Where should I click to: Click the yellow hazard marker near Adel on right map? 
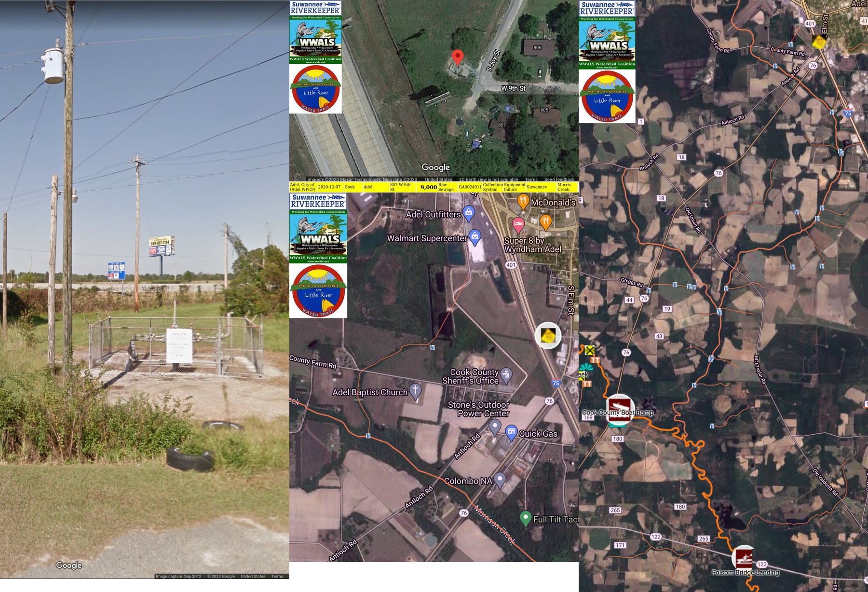819,42
